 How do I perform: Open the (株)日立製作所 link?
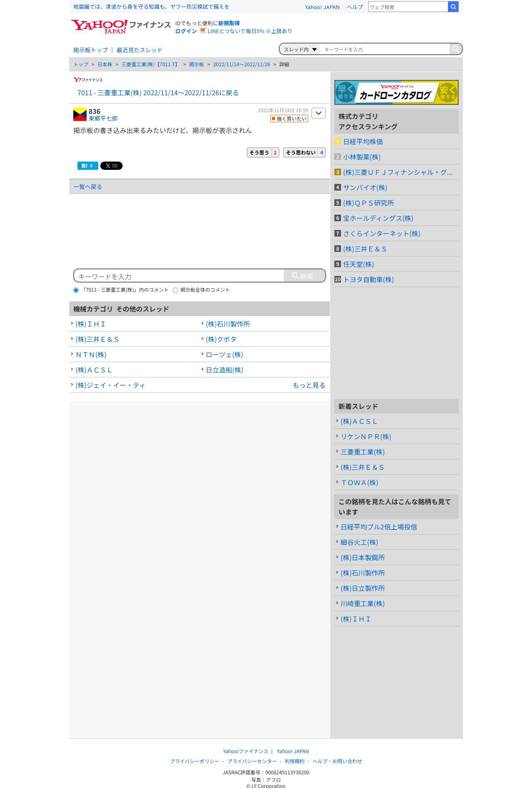(363, 588)
